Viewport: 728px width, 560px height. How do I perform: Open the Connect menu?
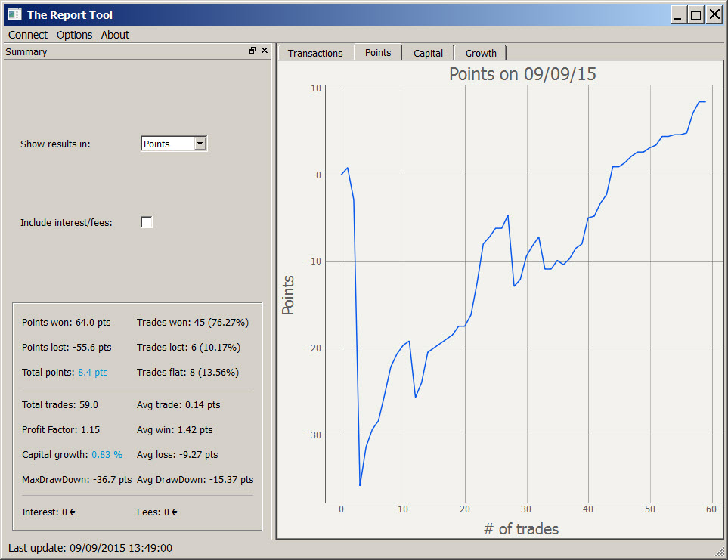point(28,35)
